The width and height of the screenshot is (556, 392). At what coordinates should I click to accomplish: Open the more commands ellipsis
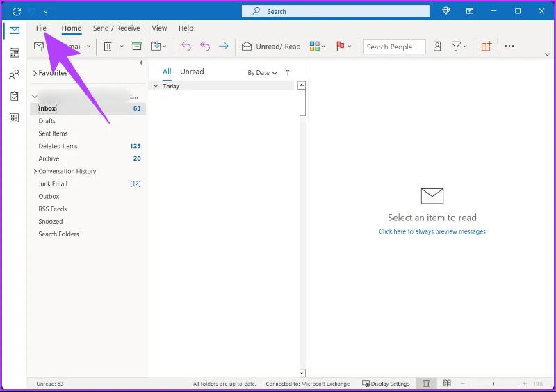point(509,46)
